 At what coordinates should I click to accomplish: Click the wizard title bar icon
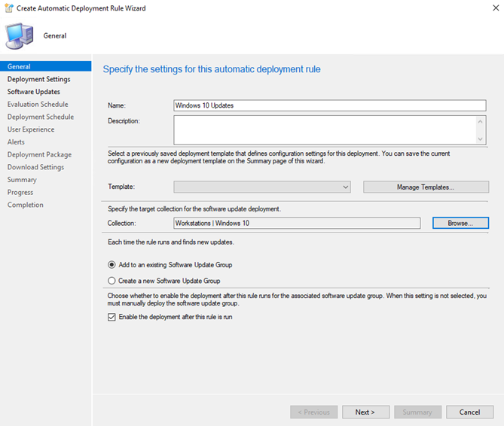tap(9, 8)
